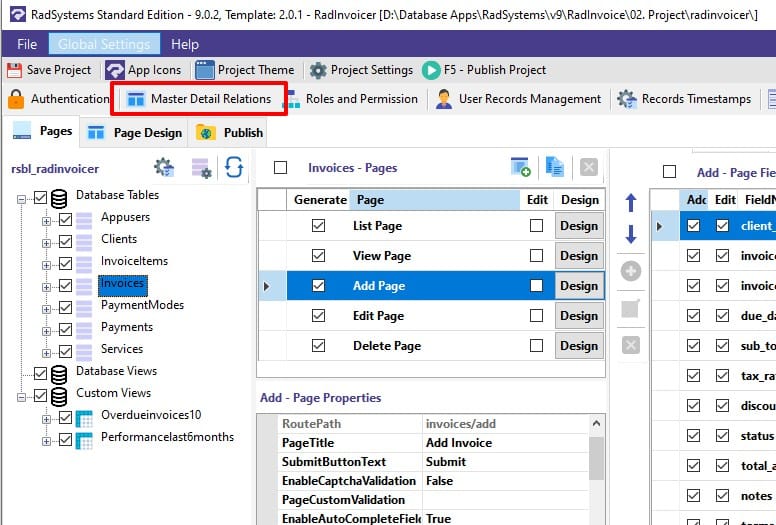Edit SubmitButtonText value Submit
Viewport: 776px width, 525px height.
click(505, 462)
